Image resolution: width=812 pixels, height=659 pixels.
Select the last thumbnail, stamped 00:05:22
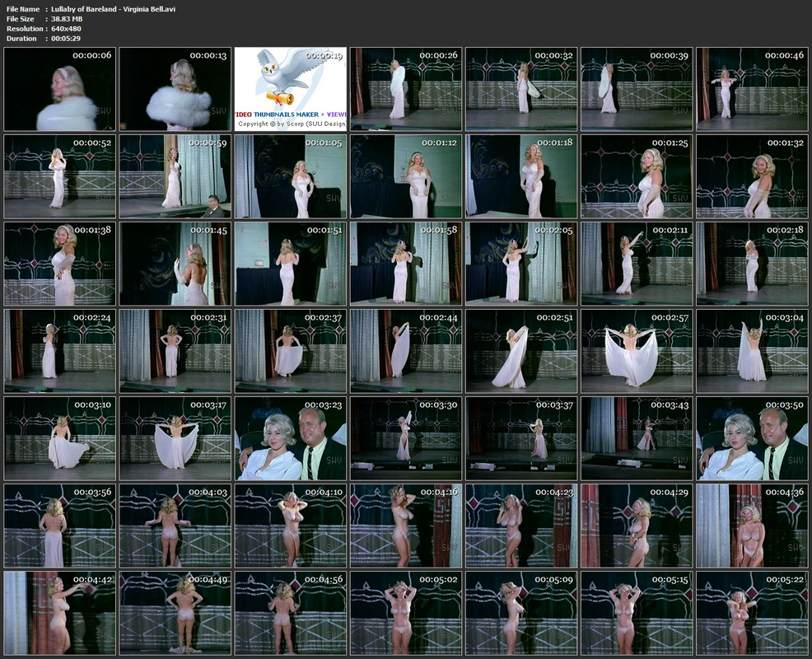(751, 613)
